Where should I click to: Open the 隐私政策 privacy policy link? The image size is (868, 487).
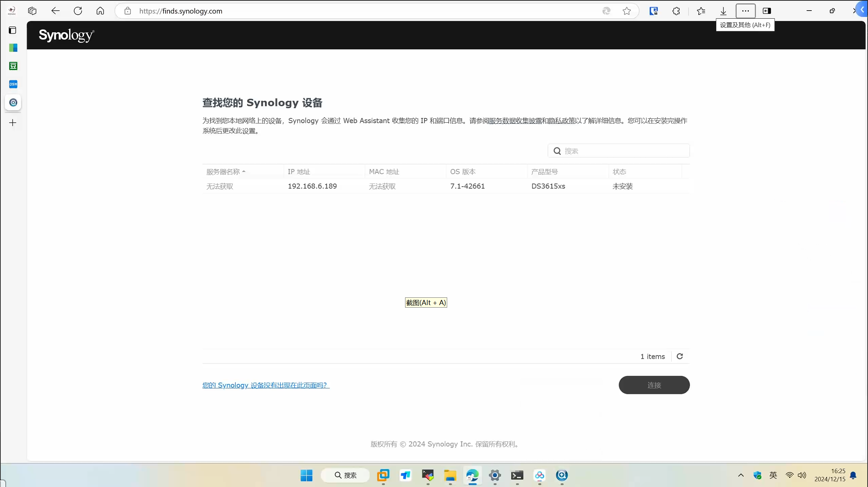click(x=562, y=121)
